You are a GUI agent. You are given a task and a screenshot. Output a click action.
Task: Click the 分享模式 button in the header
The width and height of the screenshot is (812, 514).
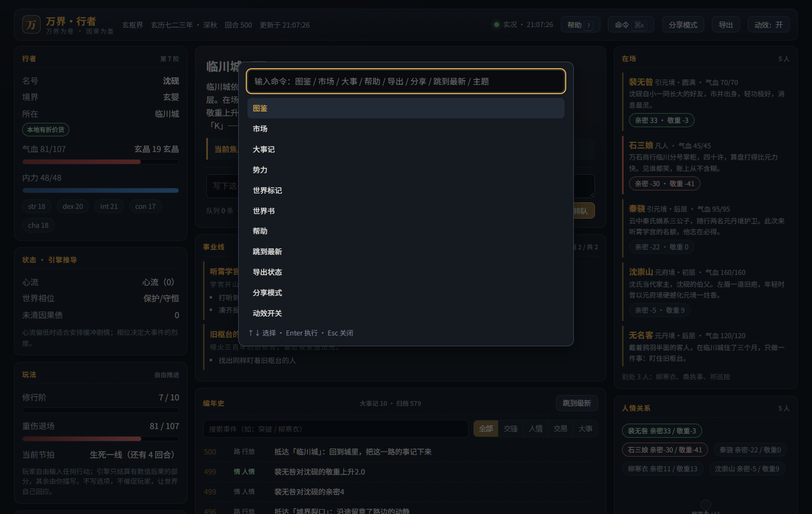coord(683,25)
